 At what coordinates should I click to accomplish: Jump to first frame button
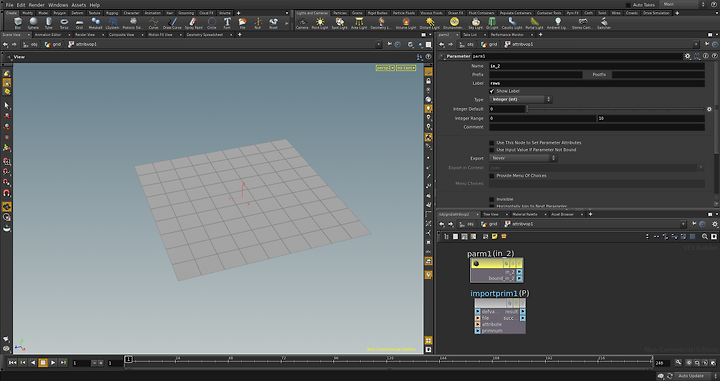click(x=12, y=363)
